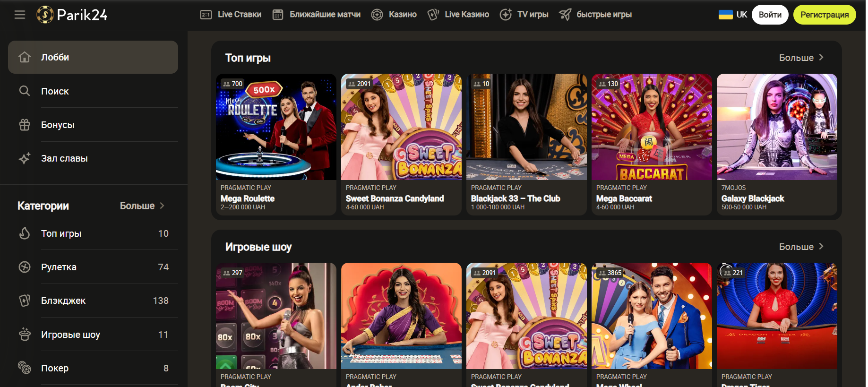Select Поиск in sidebar
Viewport: 868px width, 387px height.
tap(93, 91)
